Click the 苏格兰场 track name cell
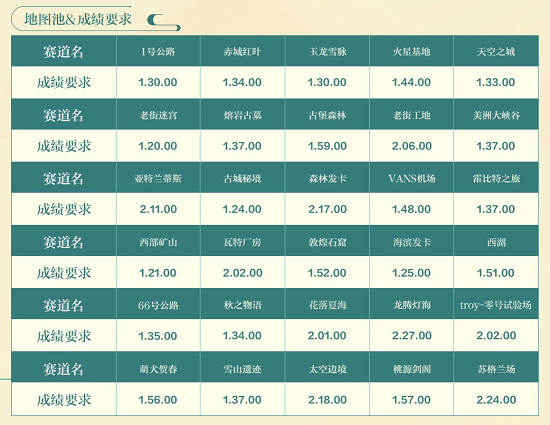 pyautogui.click(x=496, y=369)
